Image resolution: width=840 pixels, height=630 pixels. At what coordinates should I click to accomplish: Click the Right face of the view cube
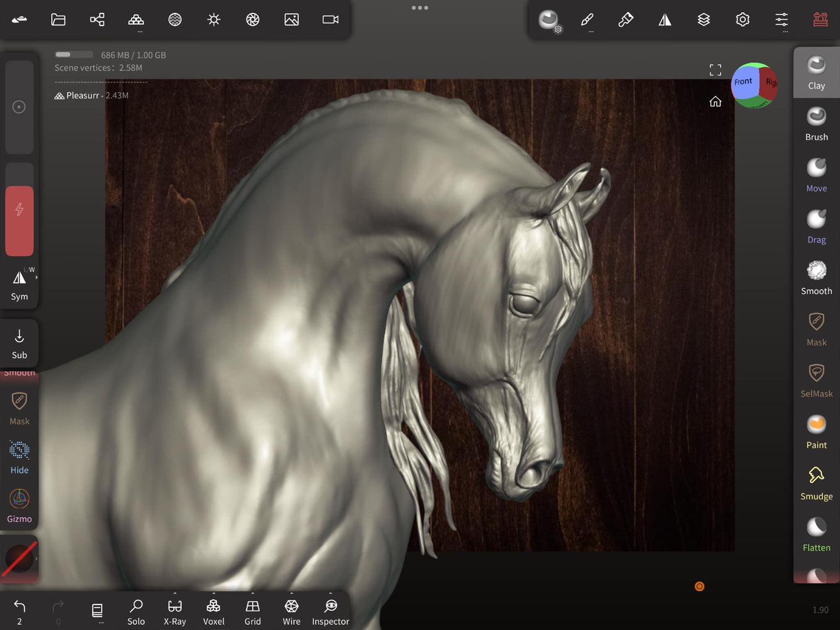coord(770,83)
